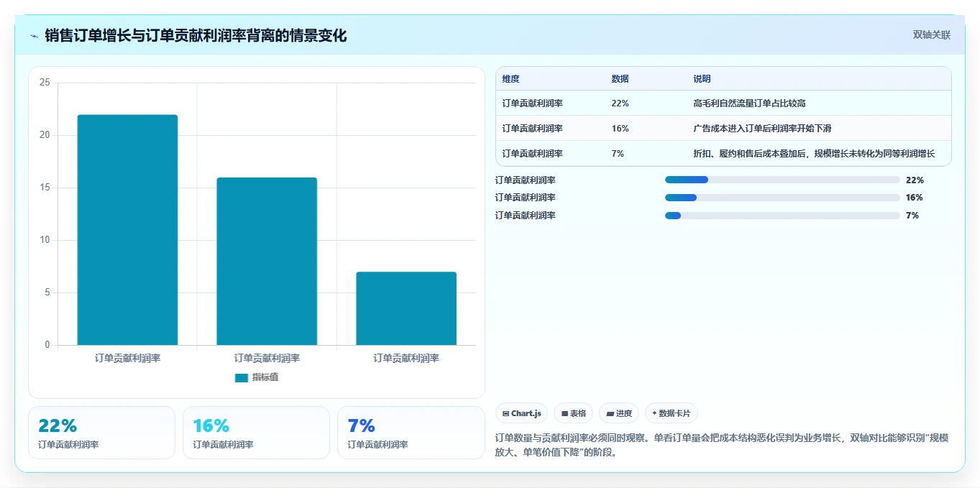Click the 维度 table column header
980x488 pixels.
[511, 79]
